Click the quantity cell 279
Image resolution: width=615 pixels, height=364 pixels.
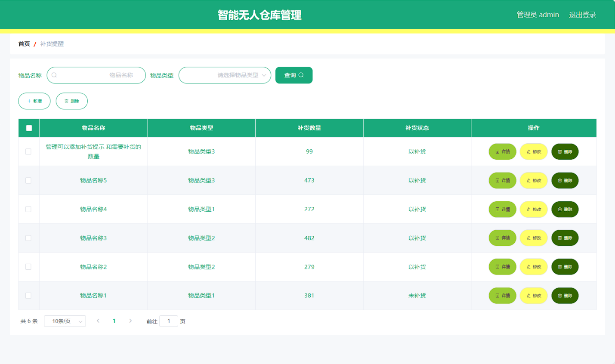309,267
